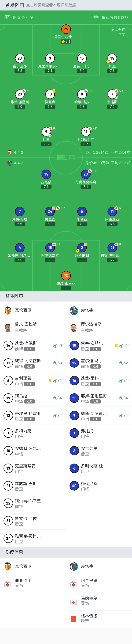Click 瓦伦西亚 team name under the substitutes heading
Viewport: 132px width, 644px height.
(23, 310)
